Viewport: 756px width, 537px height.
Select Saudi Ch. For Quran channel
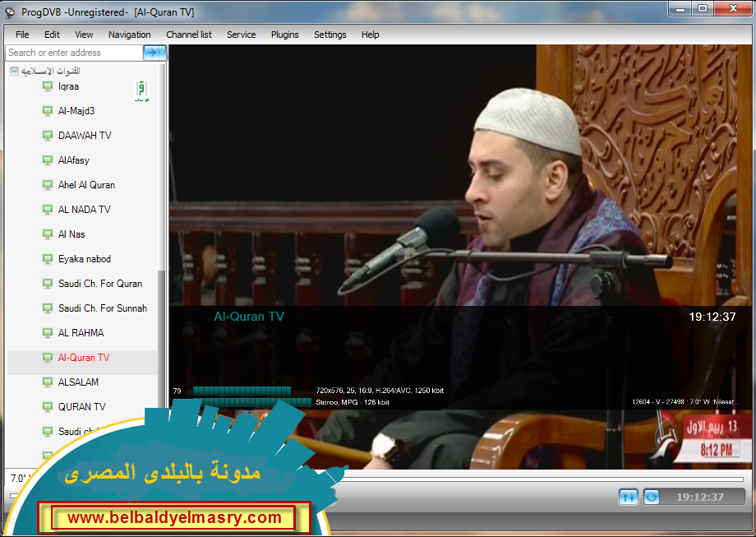99,284
